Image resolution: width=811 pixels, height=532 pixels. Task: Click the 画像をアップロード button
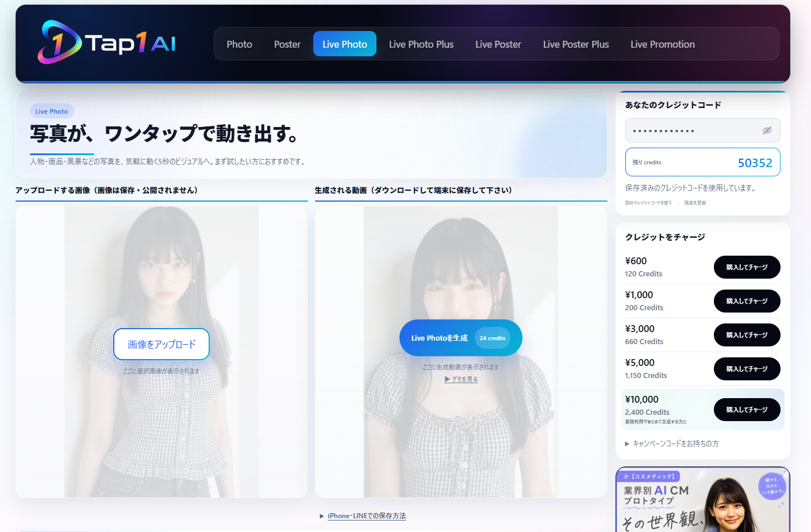pyautogui.click(x=162, y=344)
